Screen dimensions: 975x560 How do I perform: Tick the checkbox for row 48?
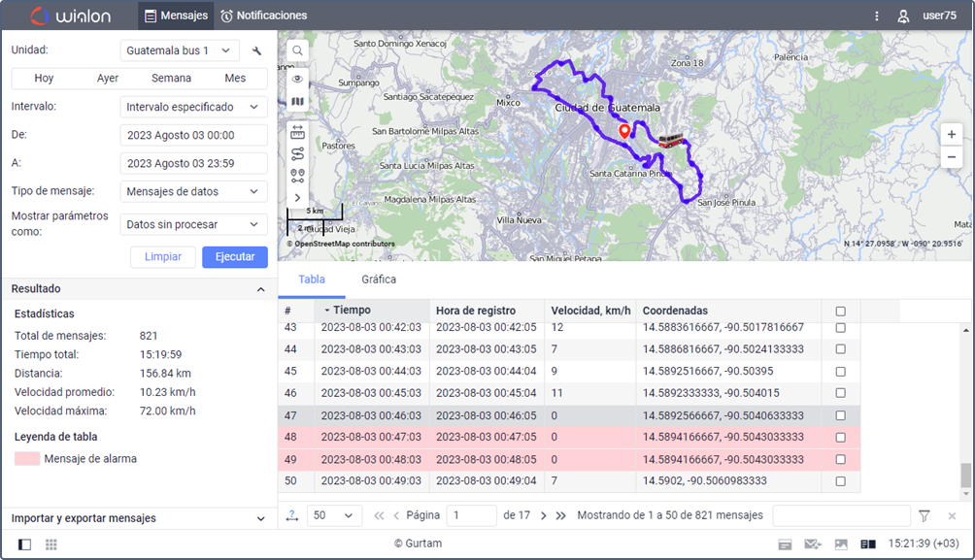[840, 438]
